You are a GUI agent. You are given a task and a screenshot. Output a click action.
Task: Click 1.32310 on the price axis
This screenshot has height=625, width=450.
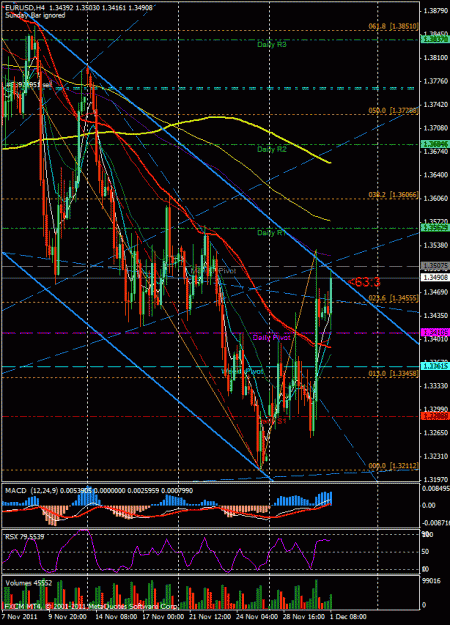[x=435, y=454]
